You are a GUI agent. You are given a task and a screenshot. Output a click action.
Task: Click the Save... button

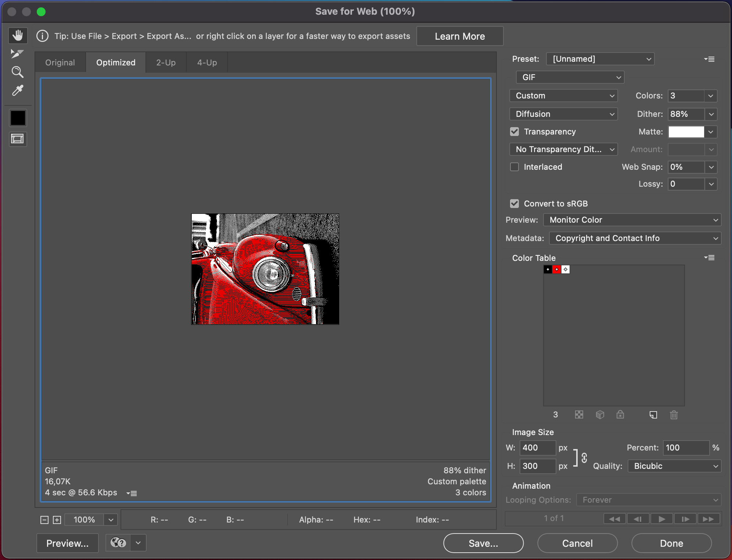pyautogui.click(x=483, y=543)
